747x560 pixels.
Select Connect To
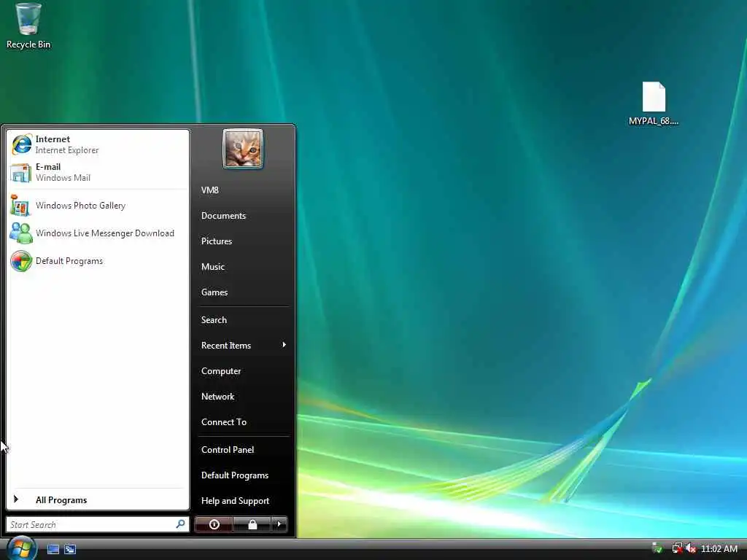pyautogui.click(x=243, y=422)
